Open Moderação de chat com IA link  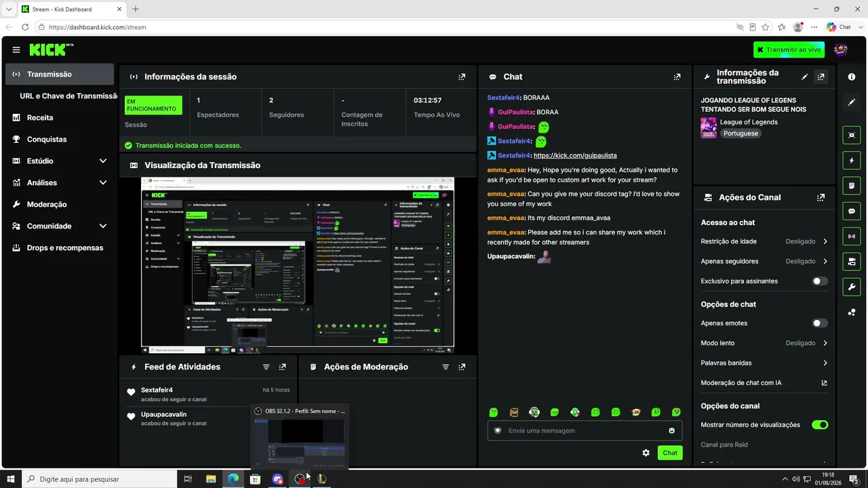click(764, 382)
